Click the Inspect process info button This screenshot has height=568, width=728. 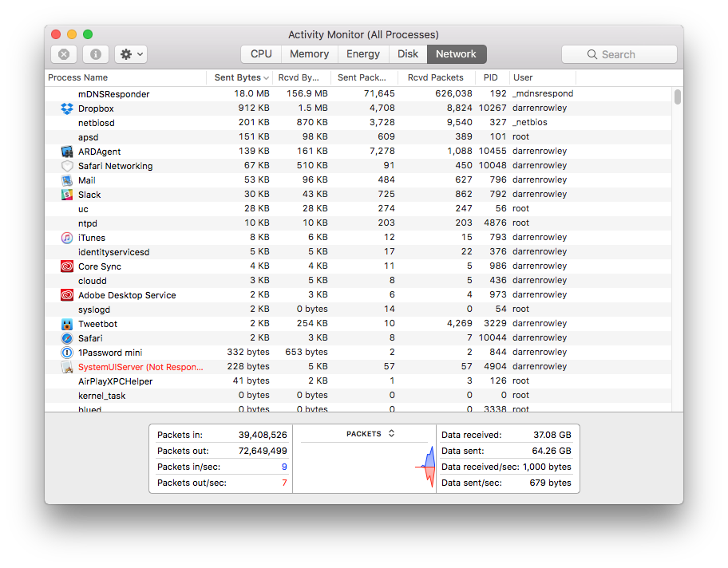click(x=96, y=54)
